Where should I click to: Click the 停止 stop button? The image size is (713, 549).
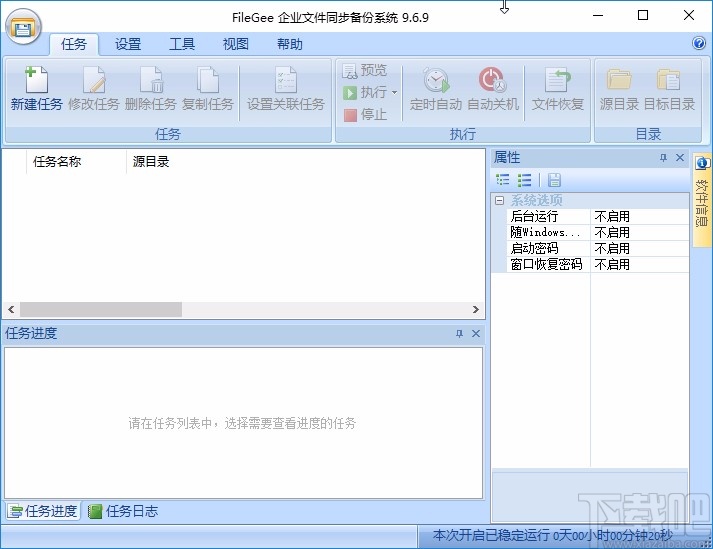coord(365,115)
